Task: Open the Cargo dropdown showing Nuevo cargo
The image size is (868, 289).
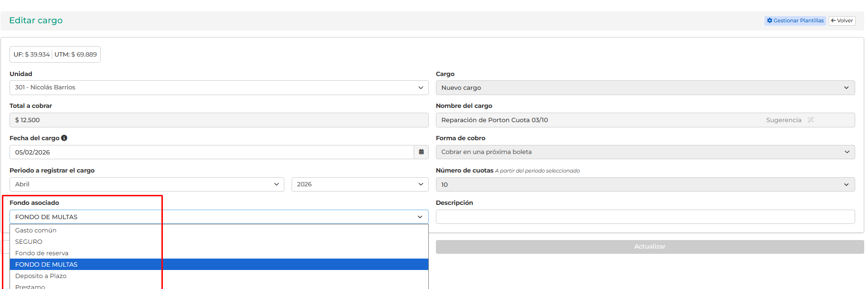Action: tap(645, 87)
